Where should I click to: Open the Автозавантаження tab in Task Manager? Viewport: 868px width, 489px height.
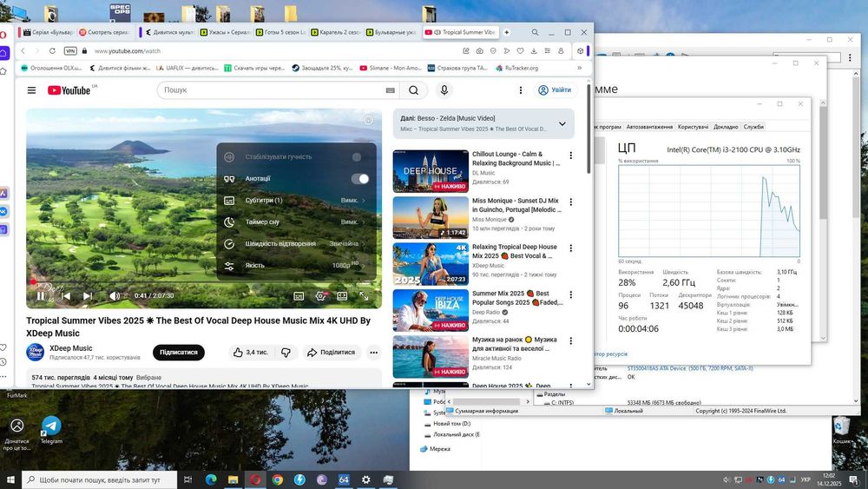(x=649, y=127)
